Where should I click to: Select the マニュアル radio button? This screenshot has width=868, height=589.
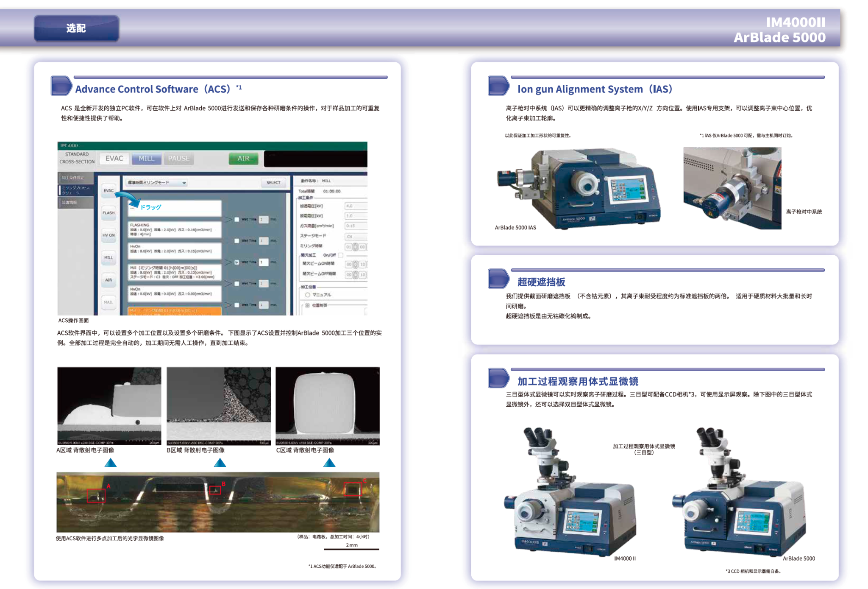308,295
